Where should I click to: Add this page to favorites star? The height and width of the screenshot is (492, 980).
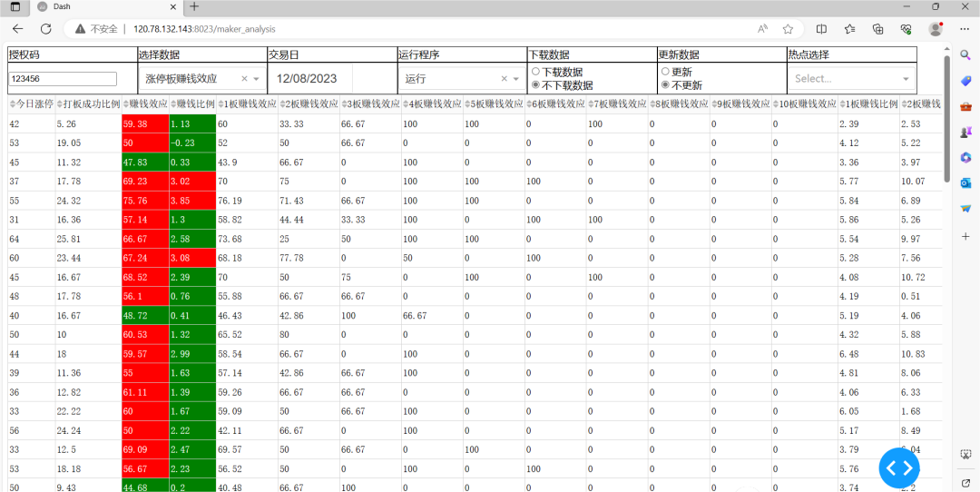pos(788,29)
